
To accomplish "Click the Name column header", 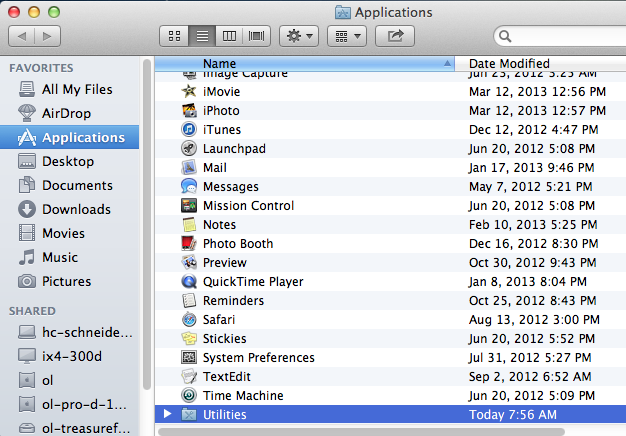I will coord(300,63).
